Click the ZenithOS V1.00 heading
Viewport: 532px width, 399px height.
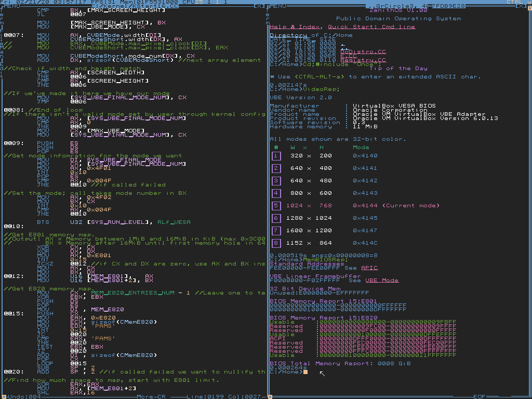point(398,10)
